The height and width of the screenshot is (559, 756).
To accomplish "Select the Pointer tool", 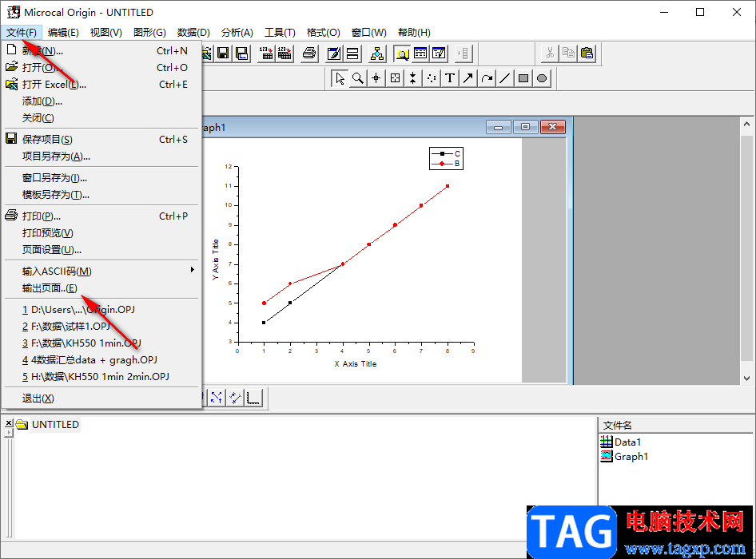I will click(x=340, y=78).
